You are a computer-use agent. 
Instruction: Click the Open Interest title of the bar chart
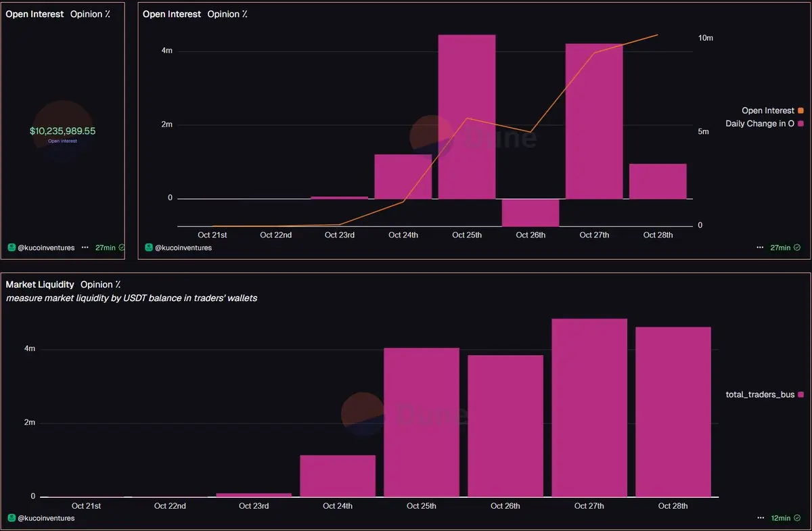[x=172, y=14]
